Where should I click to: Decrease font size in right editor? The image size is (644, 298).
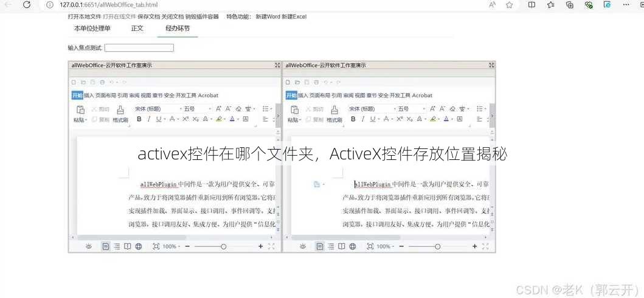click(x=442, y=109)
